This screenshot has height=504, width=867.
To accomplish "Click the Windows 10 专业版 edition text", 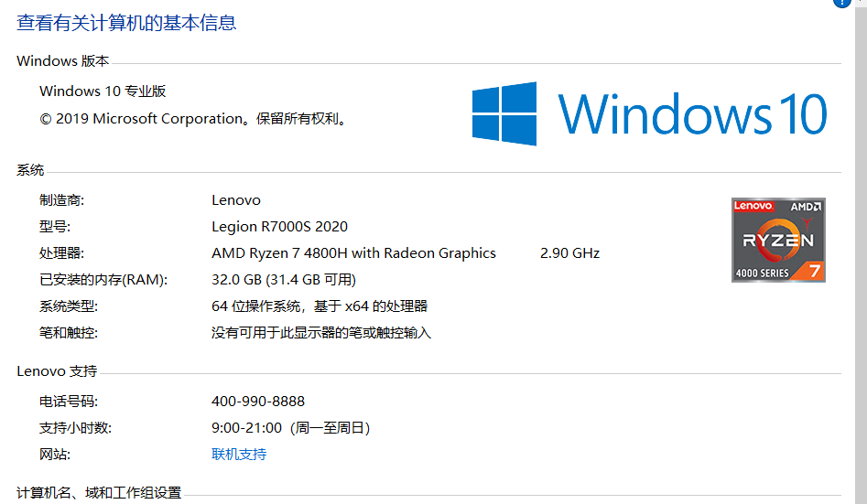I will pyautogui.click(x=103, y=91).
